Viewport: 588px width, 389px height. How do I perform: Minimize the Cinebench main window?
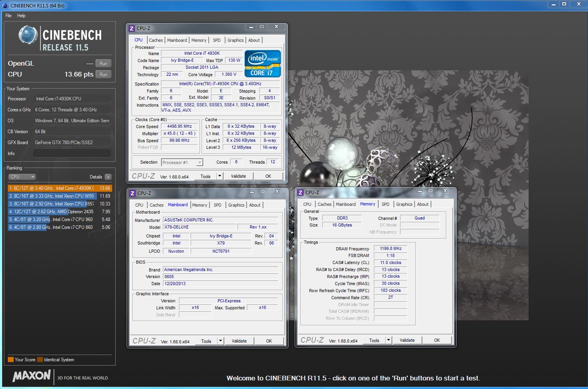pos(553,4)
